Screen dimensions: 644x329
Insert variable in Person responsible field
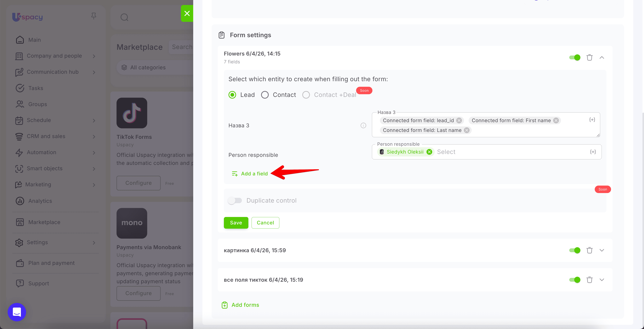pyautogui.click(x=593, y=152)
